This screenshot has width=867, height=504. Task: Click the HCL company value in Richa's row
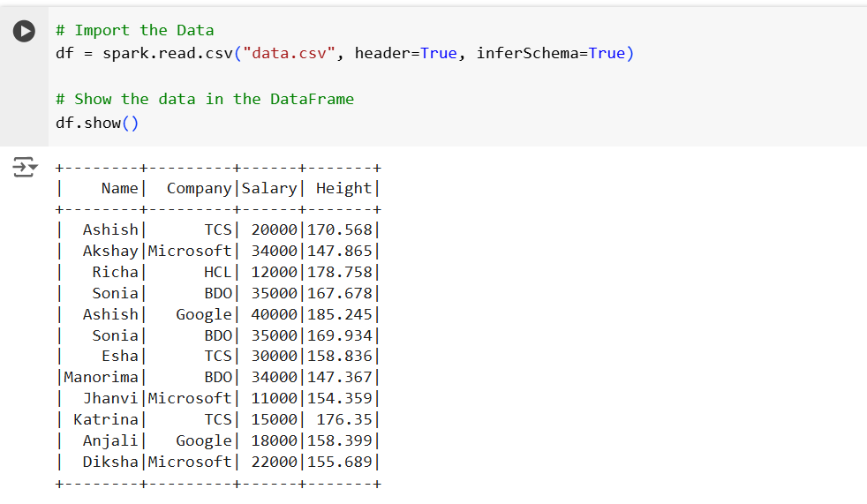tap(217, 272)
